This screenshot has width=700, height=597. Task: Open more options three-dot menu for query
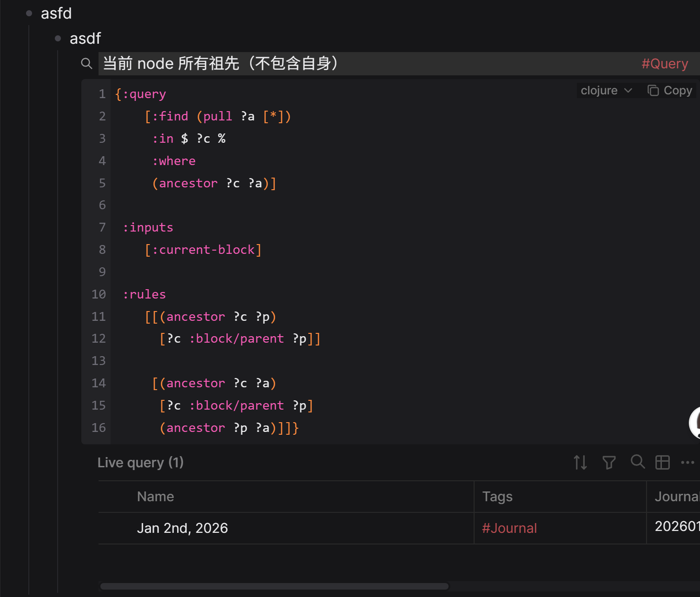pyautogui.click(x=687, y=462)
